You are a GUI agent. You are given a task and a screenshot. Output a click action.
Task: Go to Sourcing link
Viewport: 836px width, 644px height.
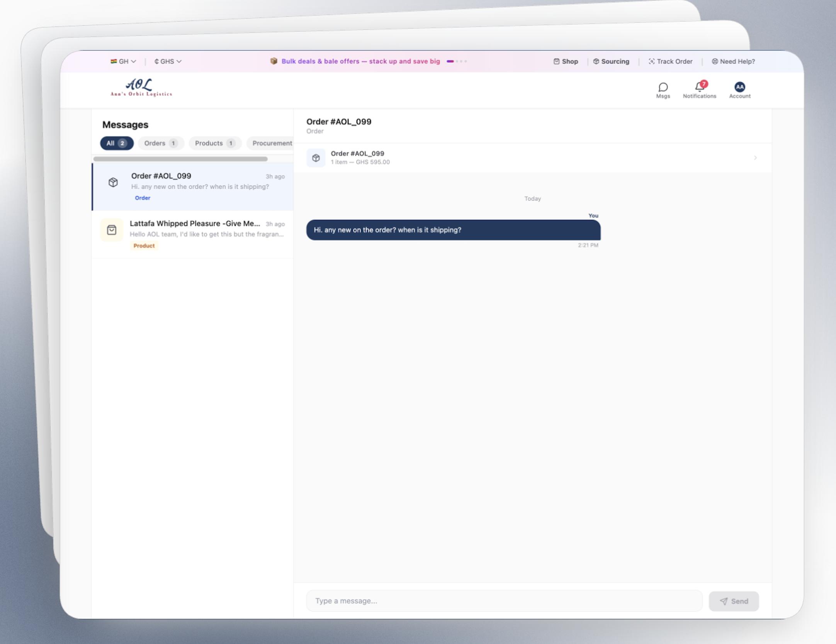tap(611, 61)
